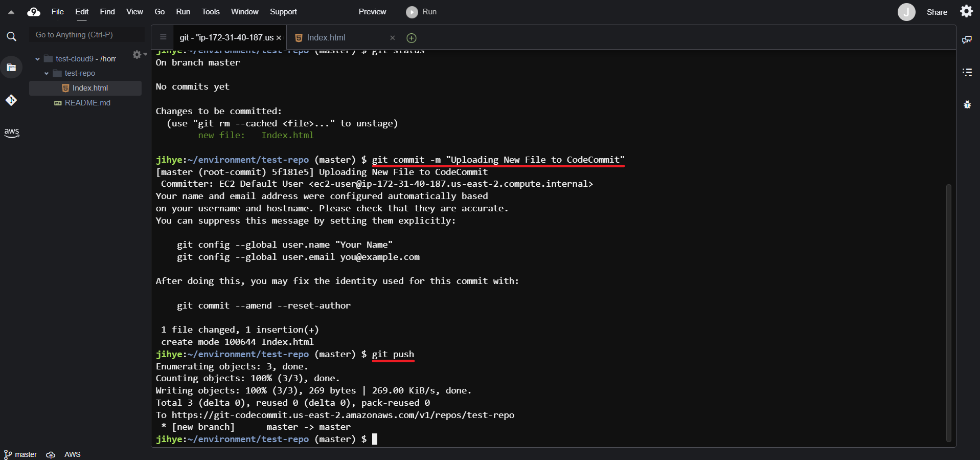
Task: Click the terminal vertical scrollbar
Action: (x=949, y=312)
